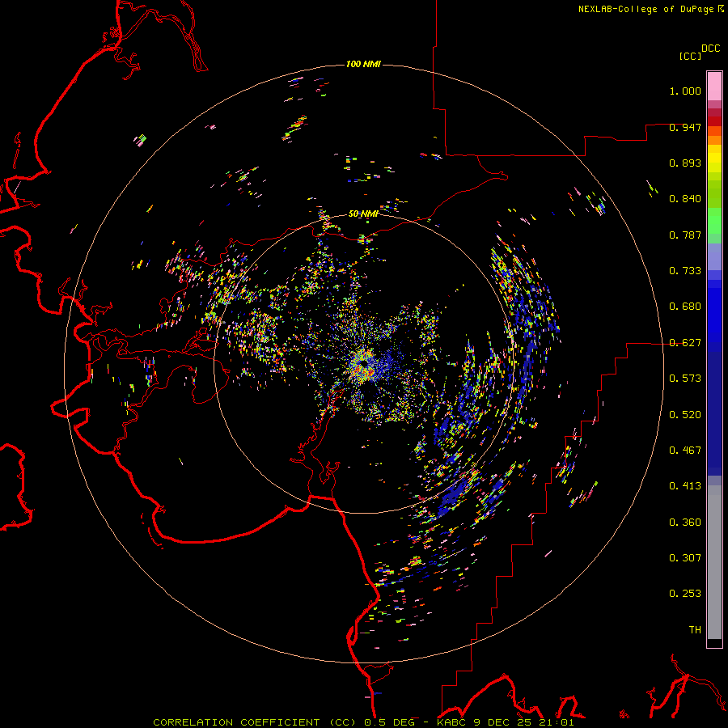
Task: Click the 1.000 value on the scale
Action: pyautogui.click(x=685, y=91)
